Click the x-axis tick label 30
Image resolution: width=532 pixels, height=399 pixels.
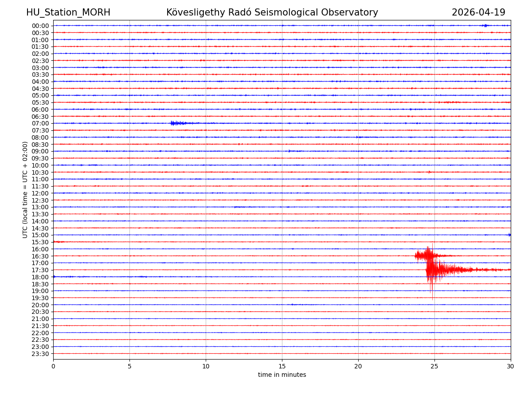tap(511, 366)
